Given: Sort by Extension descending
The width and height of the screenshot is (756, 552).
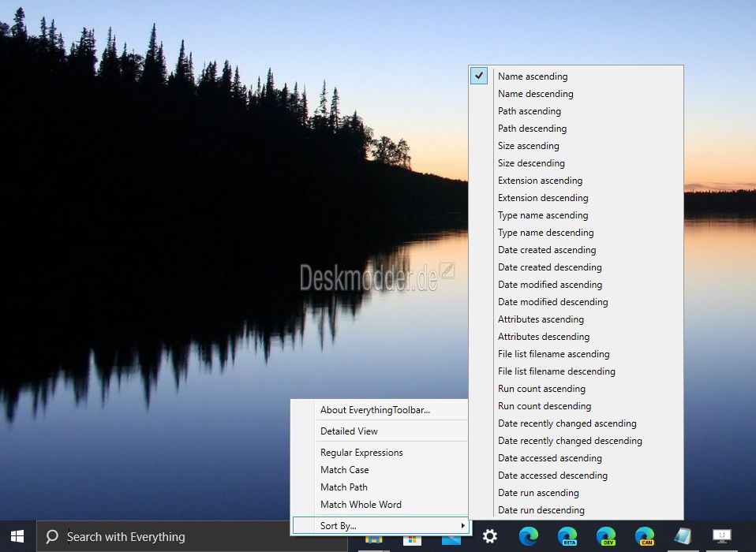Looking at the screenshot, I should click(576, 197).
